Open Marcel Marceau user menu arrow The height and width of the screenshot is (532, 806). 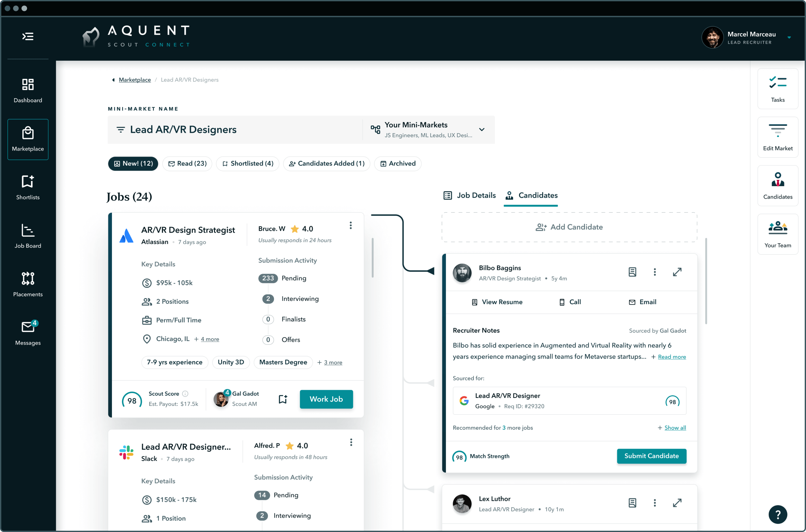pyautogui.click(x=789, y=38)
